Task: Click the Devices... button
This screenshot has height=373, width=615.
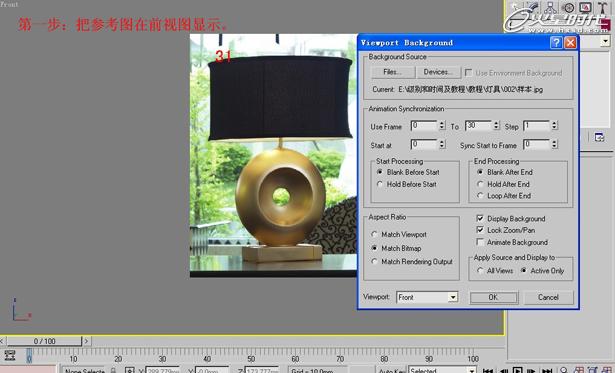Action: pos(438,72)
